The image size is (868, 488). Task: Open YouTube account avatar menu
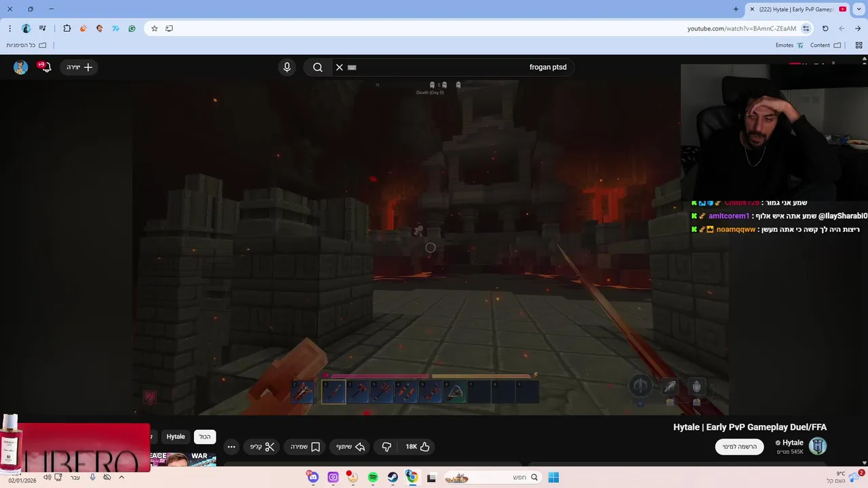point(20,67)
